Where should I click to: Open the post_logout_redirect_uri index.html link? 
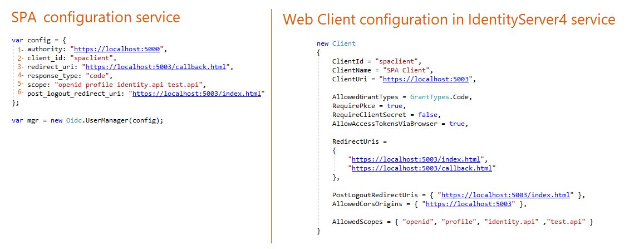(x=196, y=94)
